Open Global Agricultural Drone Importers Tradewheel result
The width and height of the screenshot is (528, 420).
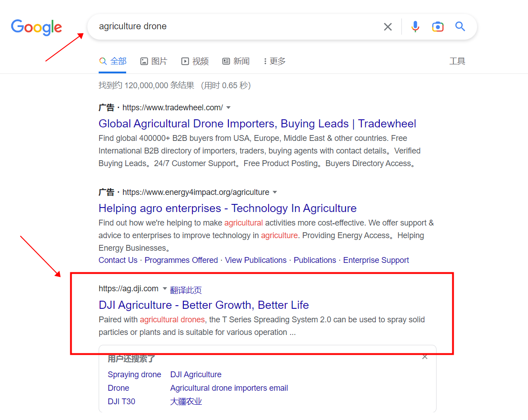(x=257, y=123)
